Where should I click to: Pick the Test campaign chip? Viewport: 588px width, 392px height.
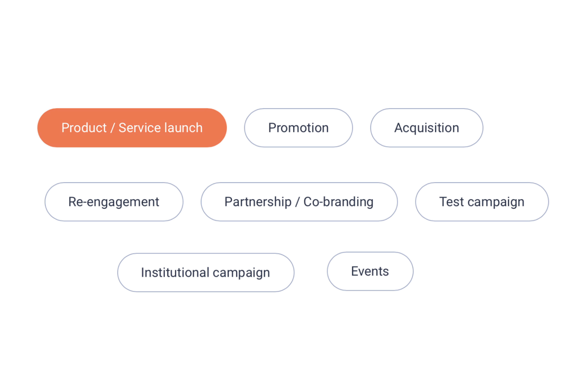(482, 202)
